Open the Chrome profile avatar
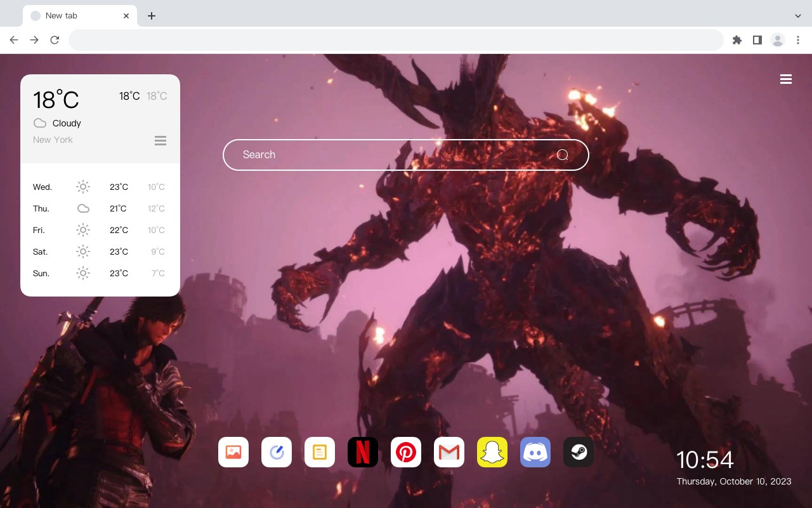 tap(778, 40)
